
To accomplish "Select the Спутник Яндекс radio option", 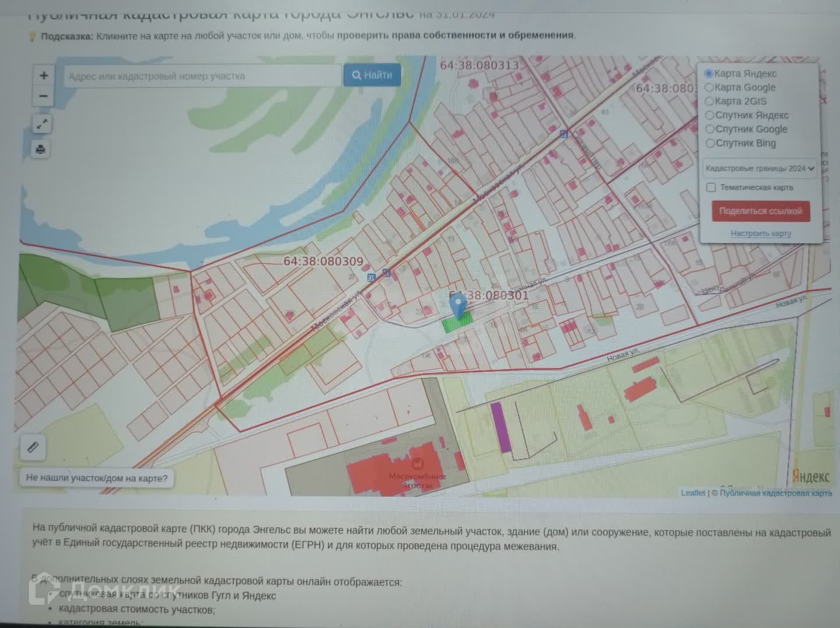I will click(x=710, y=115).
